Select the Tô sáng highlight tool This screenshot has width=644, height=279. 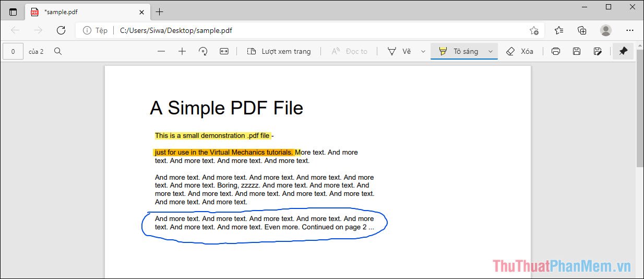(458, 51)
